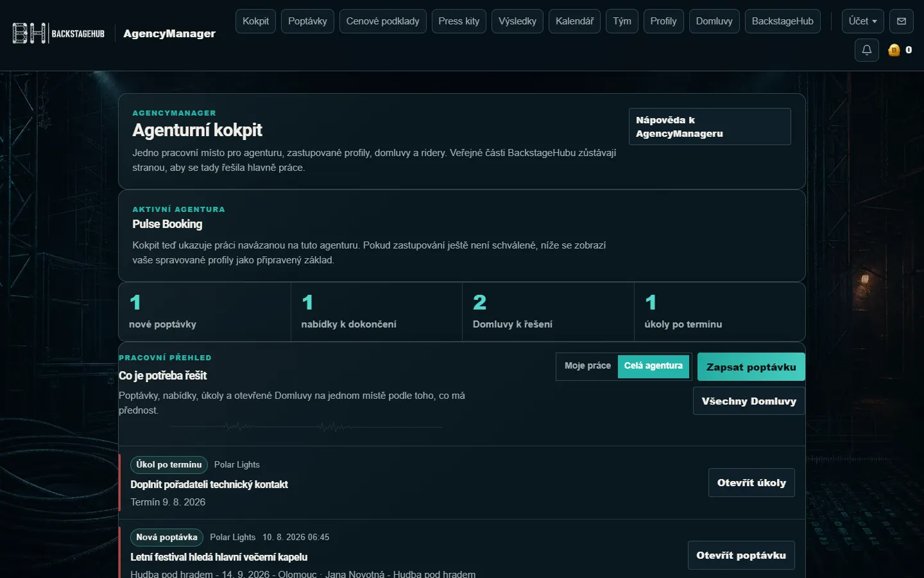Navigate to Press kity

(459, 21)
